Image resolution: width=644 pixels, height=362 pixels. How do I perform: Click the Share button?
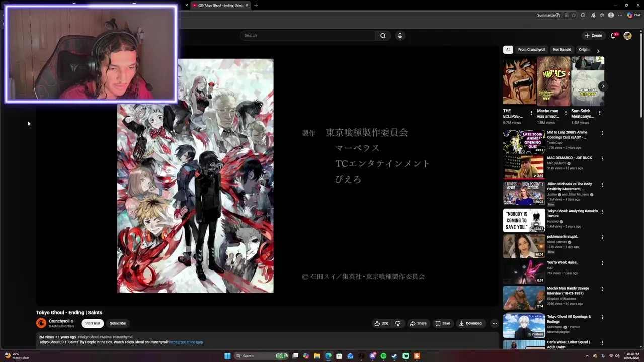click(418, 323)
